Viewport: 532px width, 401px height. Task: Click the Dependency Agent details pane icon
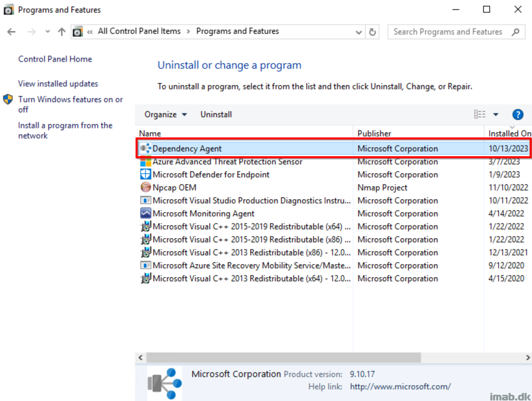tap(165, 383)
